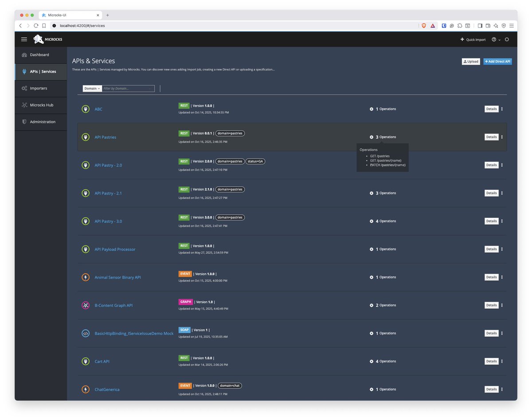The image size is (532, 420).
Task: Open kebab menu for API Pastries row
Action: coord(502,137)
